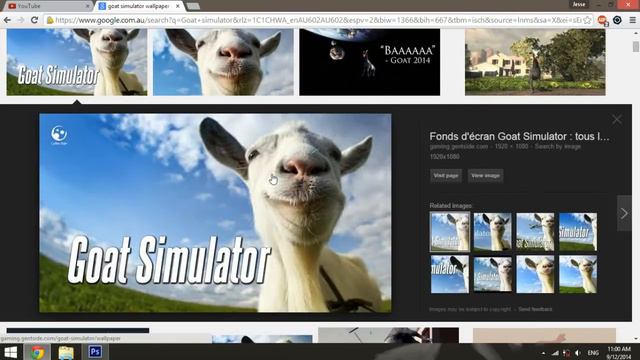Click the browser forward arrow
Screen dimensions: 640x360
(20, 20)
